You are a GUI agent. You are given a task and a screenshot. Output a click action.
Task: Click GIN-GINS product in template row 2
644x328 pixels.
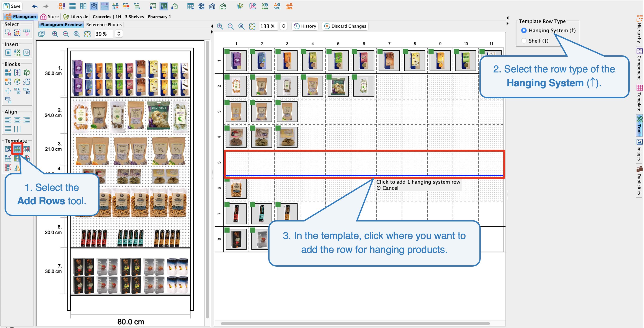point(338,86)
